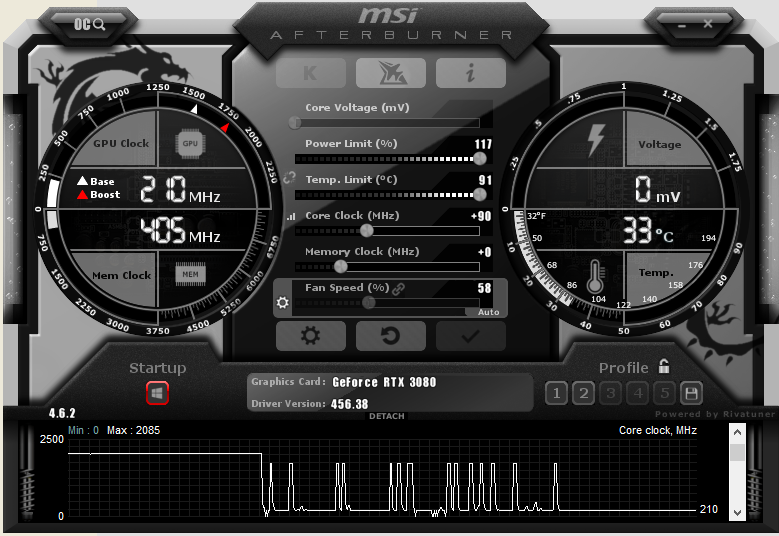
Task: Click the Power Limit slider handle
Action: tap(480, 158)
